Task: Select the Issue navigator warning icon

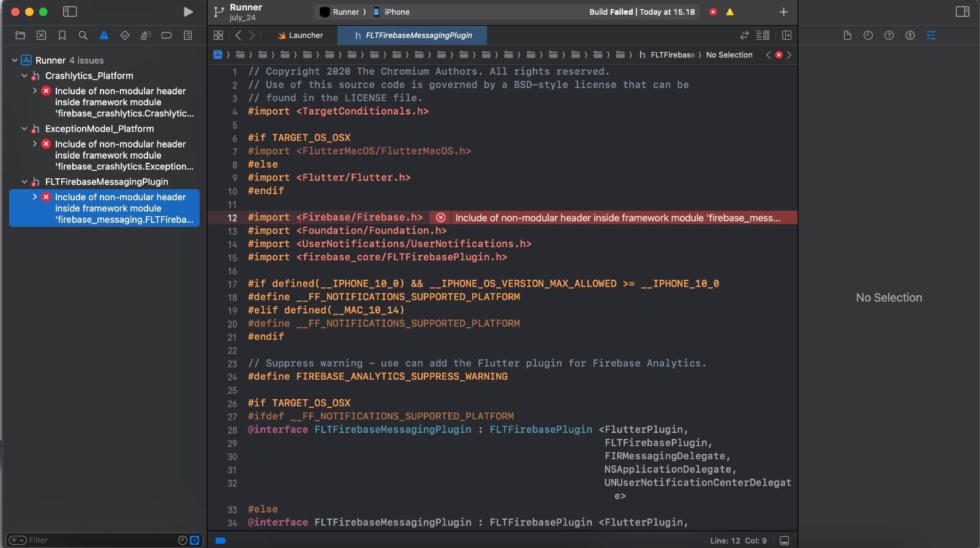Action: [x=104, y=36]
